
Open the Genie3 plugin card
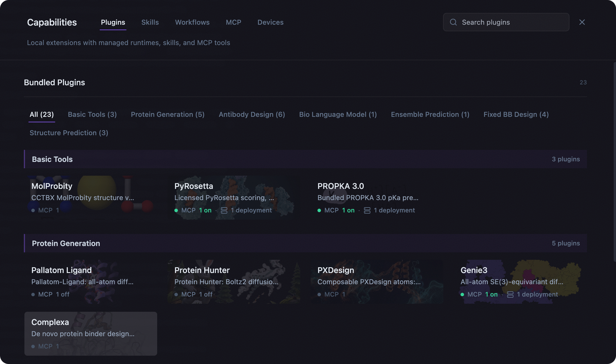click(520, 282)
